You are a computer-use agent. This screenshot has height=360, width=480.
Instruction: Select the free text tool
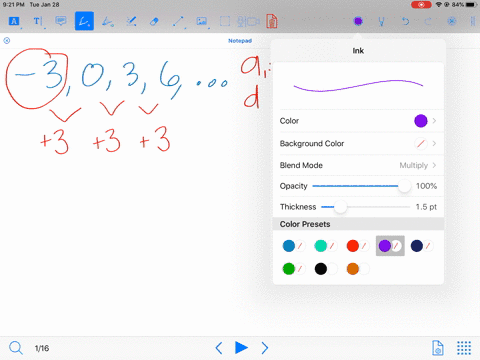(37, 21)
